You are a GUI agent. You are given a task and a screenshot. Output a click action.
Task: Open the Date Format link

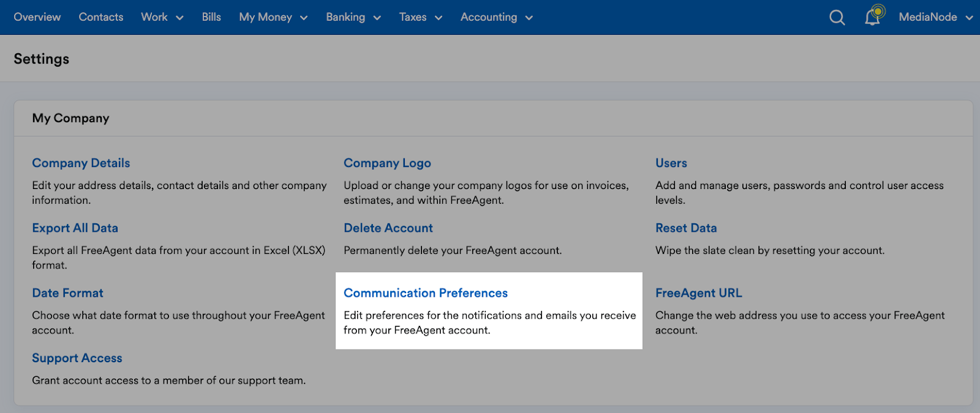[67, 293]
